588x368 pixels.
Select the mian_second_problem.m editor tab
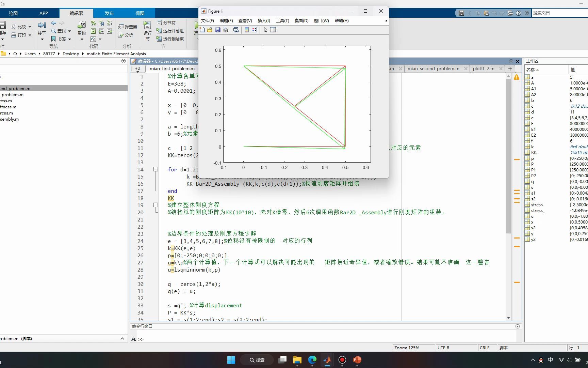click(x=433, y=68)
